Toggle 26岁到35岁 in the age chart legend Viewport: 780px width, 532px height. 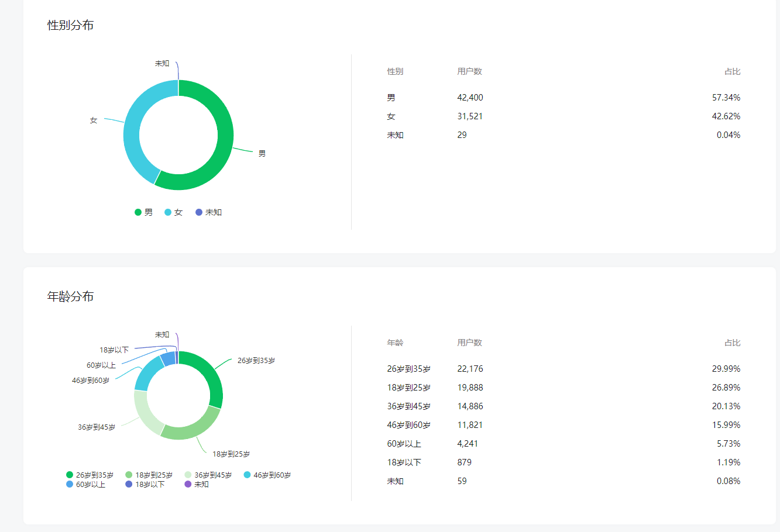point(90,475)
